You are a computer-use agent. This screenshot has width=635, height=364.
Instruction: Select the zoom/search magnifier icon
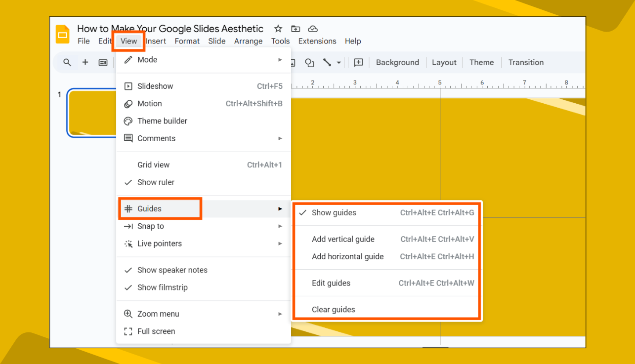[x=67, y=62]
